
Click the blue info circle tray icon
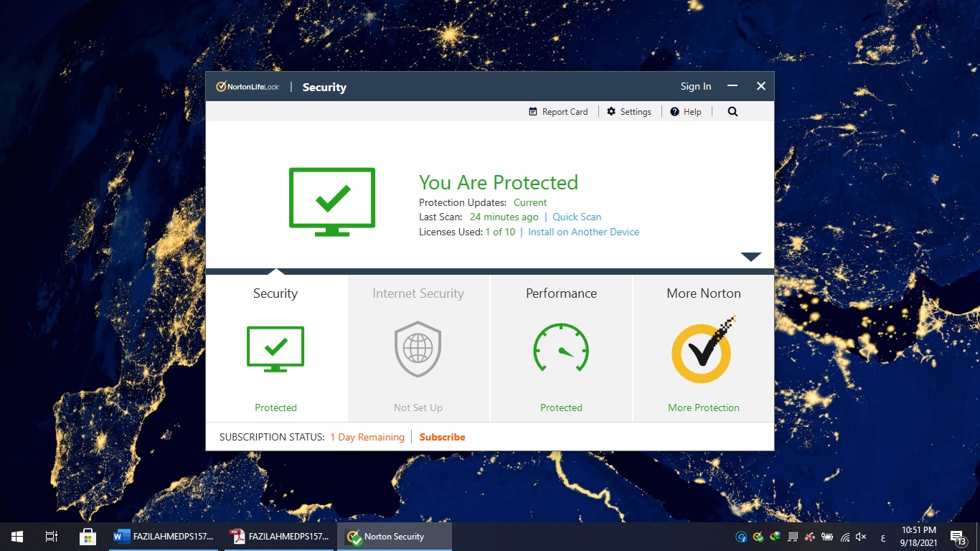click(x=741, y=537)
